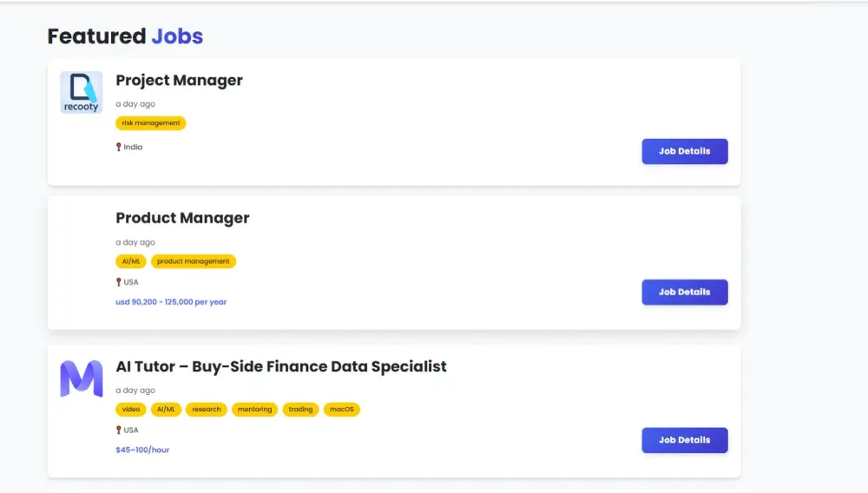
Task: Click the product management tag
Action: [193, 261]
